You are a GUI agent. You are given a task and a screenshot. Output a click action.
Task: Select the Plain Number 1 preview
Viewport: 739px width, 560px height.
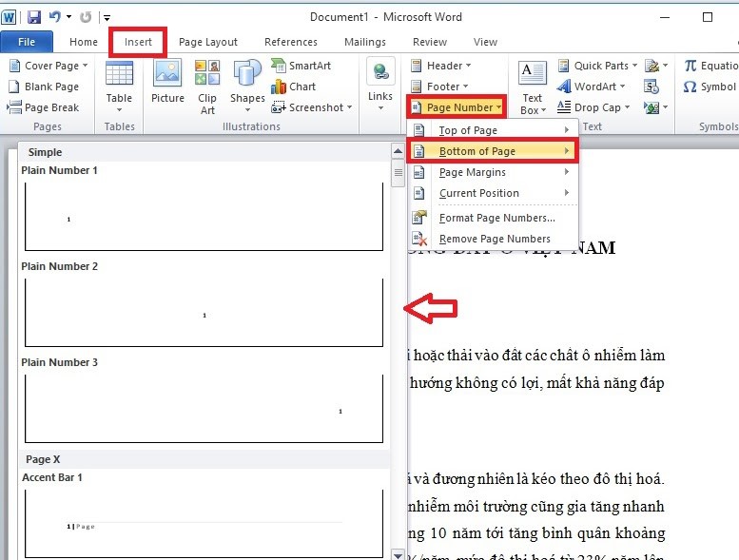coord(204,217)
